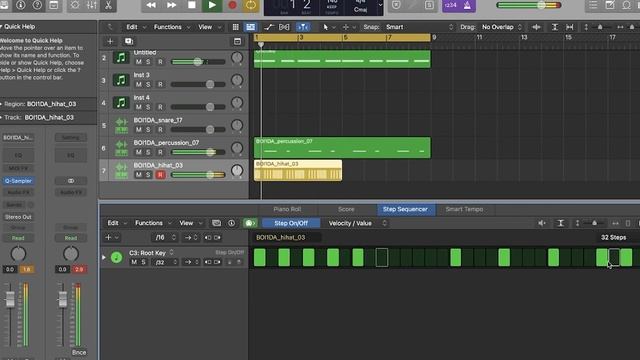The height and width of the screenshot is (360, 640).
Task: Open the Mixer from the control bar
Action: 92,5
